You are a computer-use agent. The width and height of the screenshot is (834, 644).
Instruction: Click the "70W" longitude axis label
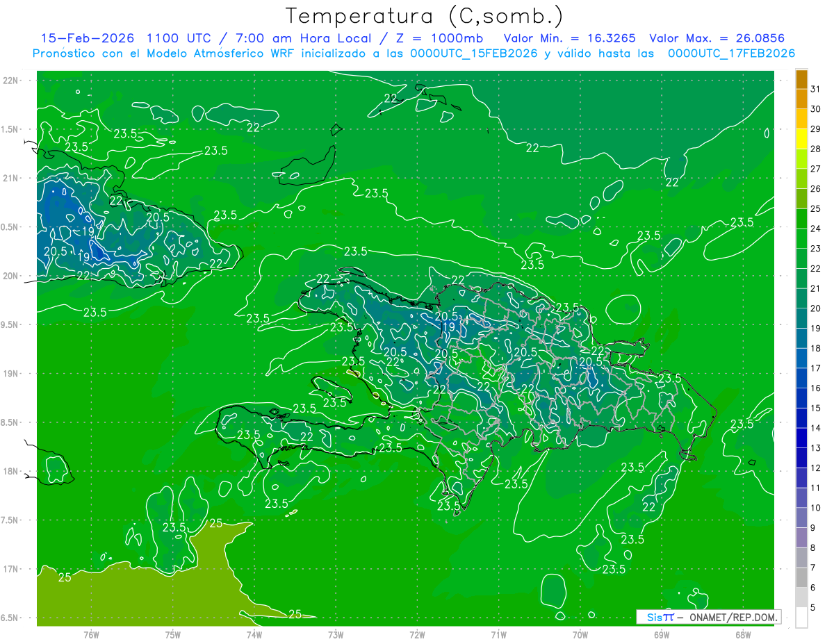pos(580,635)
